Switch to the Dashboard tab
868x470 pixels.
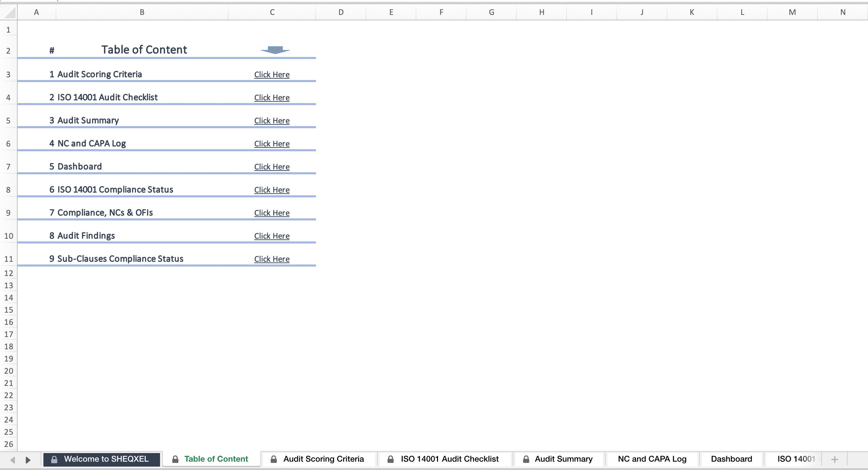(x=731, y=459)
